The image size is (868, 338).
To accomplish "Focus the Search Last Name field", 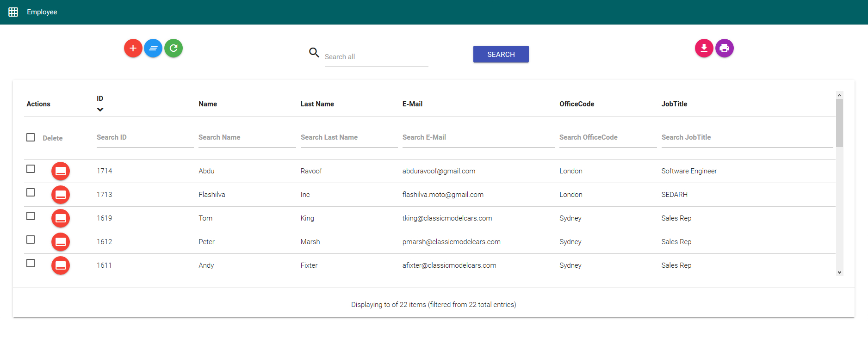I will pos(349,138).
